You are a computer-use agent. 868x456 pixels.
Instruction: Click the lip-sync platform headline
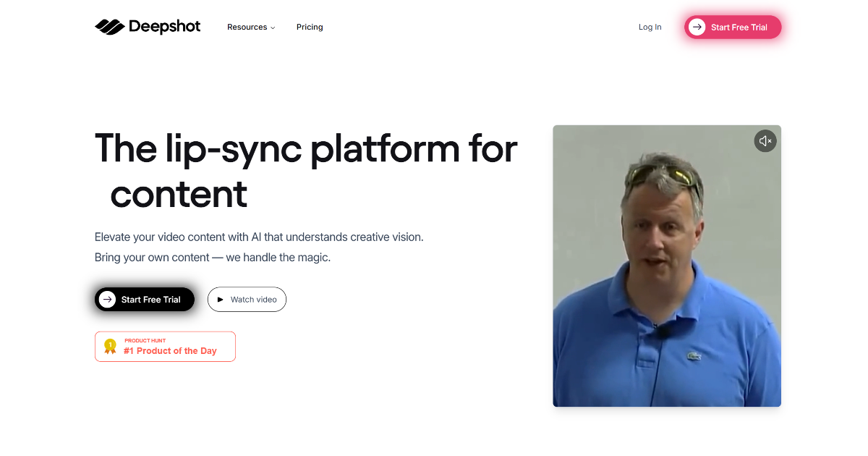305,148
